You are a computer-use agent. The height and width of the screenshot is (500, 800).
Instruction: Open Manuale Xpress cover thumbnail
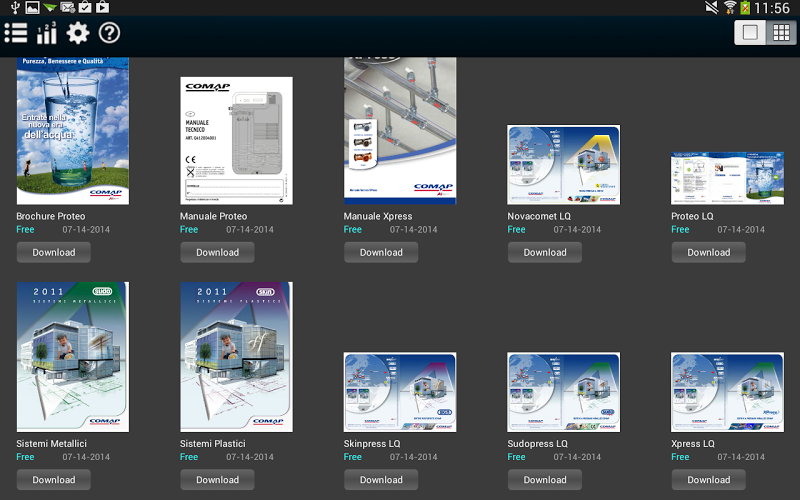pos(401,131)
